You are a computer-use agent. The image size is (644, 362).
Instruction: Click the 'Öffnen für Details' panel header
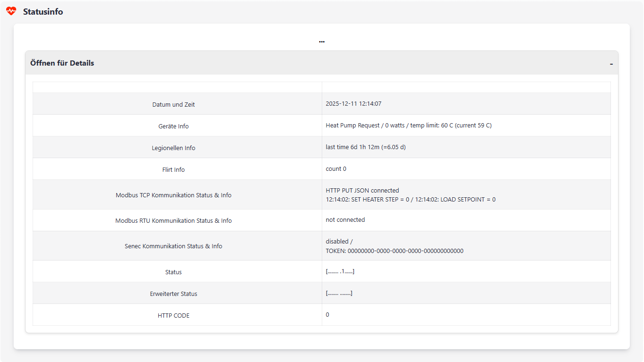62,63
